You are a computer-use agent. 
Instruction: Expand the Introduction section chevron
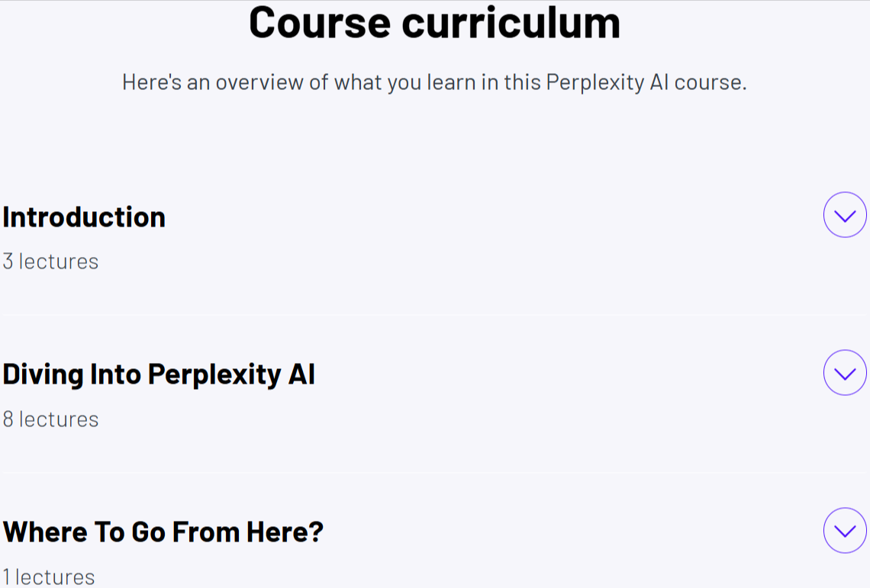point(845,215)
